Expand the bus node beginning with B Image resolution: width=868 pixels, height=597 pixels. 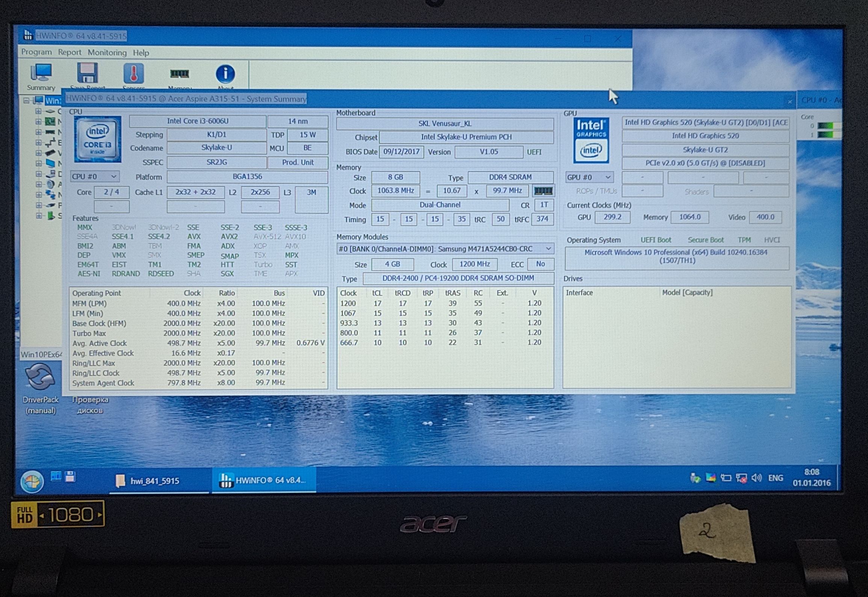(38, 143)
